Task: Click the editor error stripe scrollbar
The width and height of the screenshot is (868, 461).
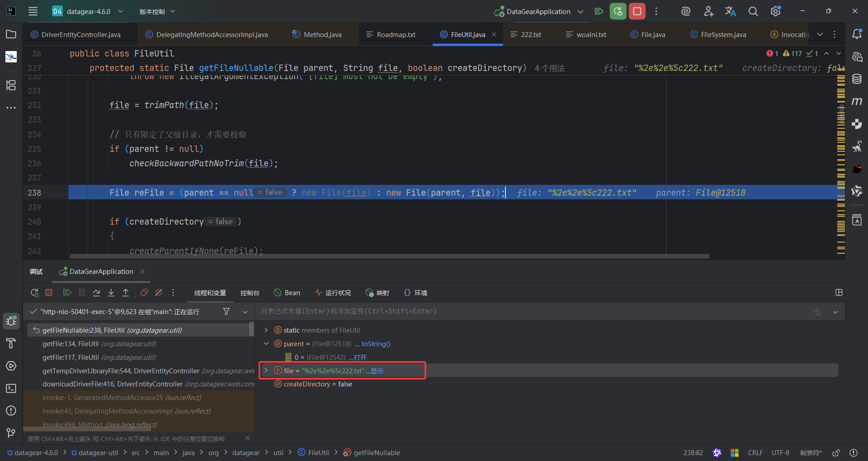Action: (841, 165)
